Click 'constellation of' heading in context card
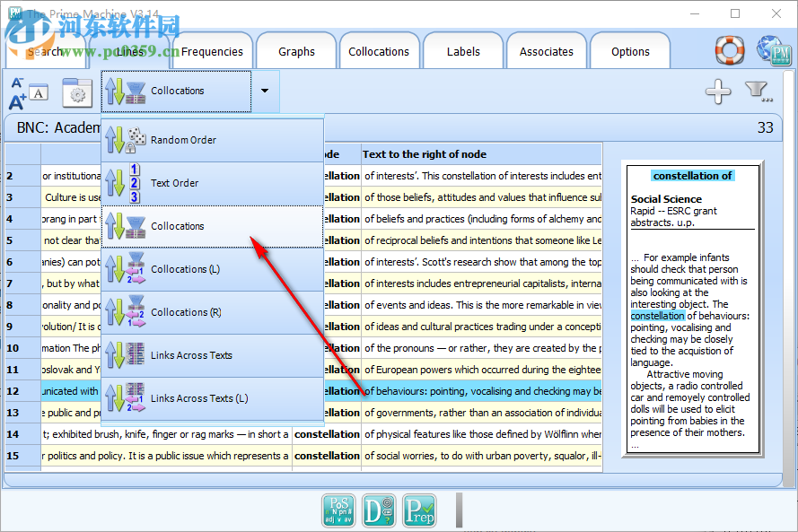Screen dimensions: 798x532 coord(692,176)
